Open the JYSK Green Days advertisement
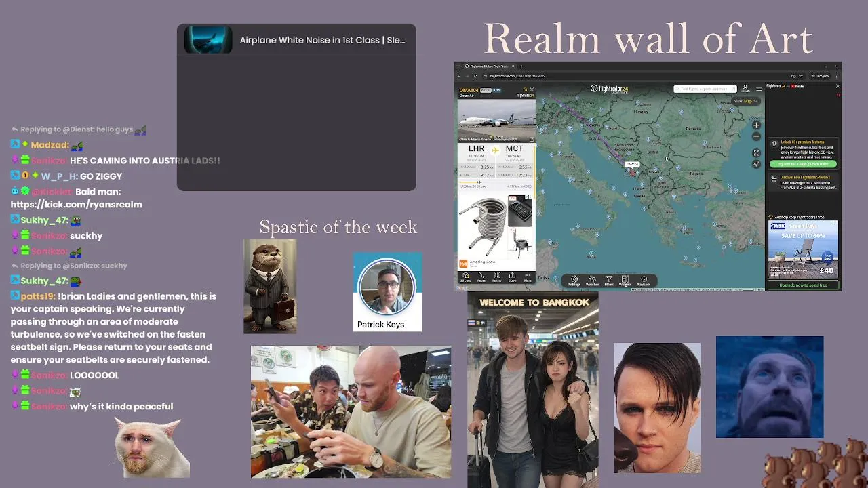 [803, 250]
